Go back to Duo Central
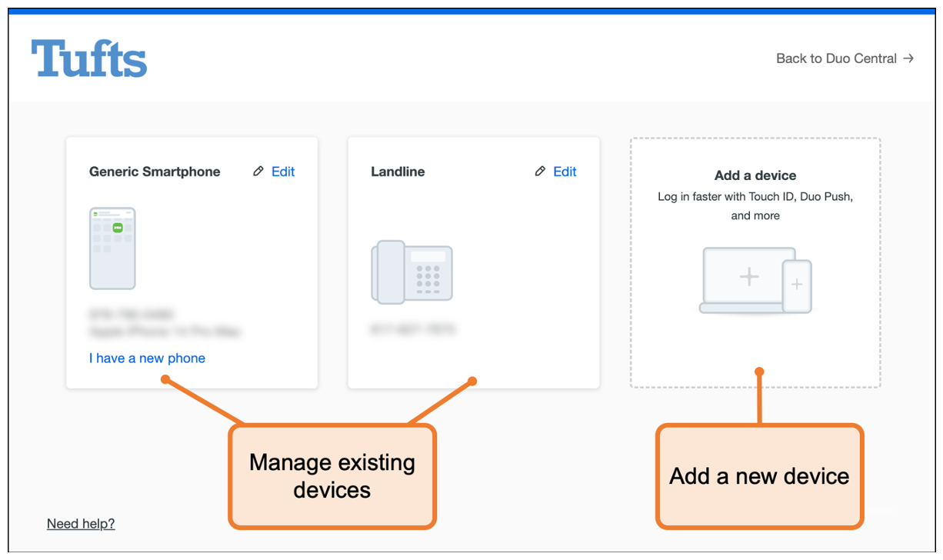 [836, 58]
